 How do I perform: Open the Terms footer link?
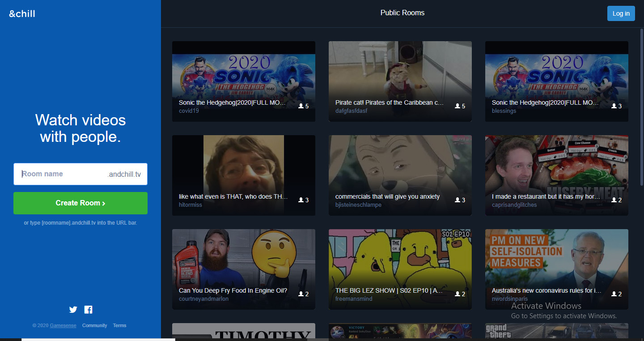click(119, 325)
